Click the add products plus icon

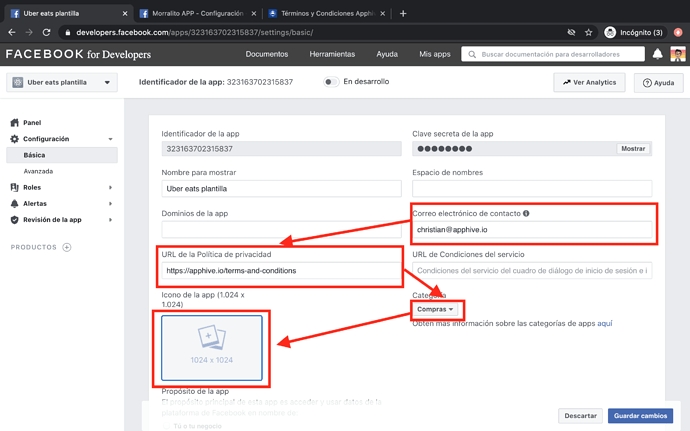click(67, 247)
